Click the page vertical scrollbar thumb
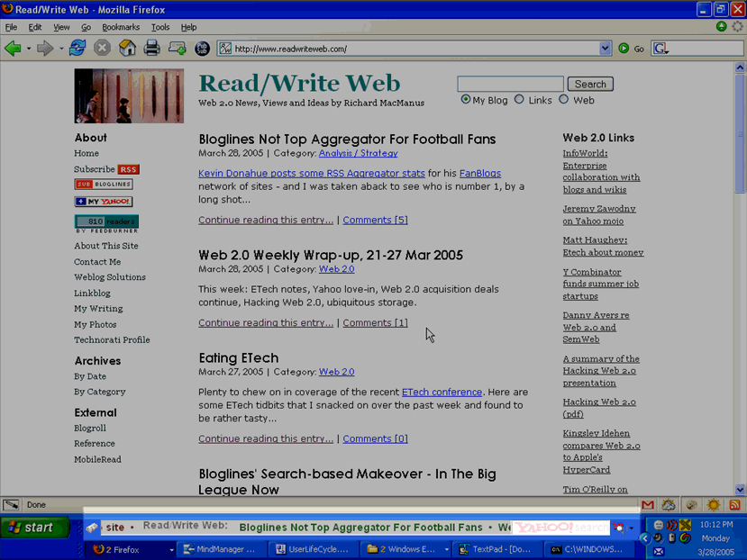 click(740, 133)
